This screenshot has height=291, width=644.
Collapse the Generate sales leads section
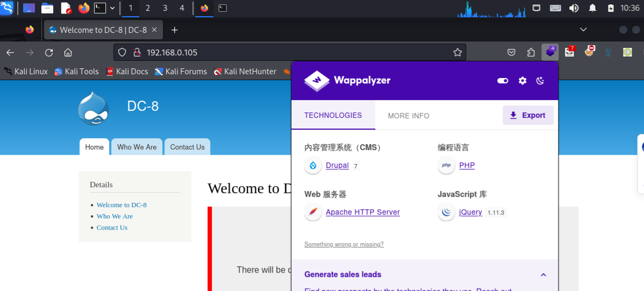click(x=543, y=274)
